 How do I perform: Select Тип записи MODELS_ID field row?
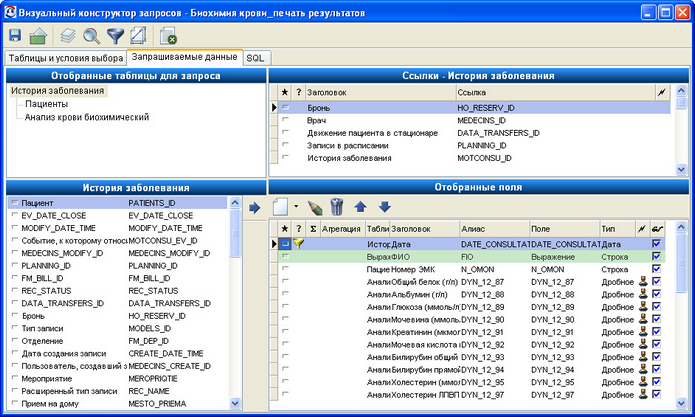click(117, 328)
